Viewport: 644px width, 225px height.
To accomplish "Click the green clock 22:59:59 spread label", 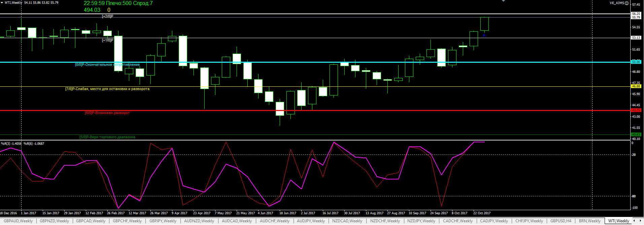I will pos(118,3).
